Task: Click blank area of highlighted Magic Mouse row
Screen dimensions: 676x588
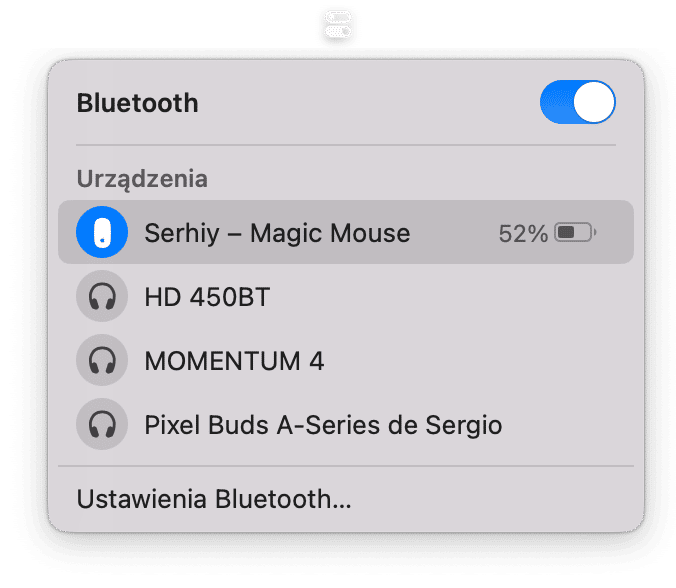Action: coord(453,233)
